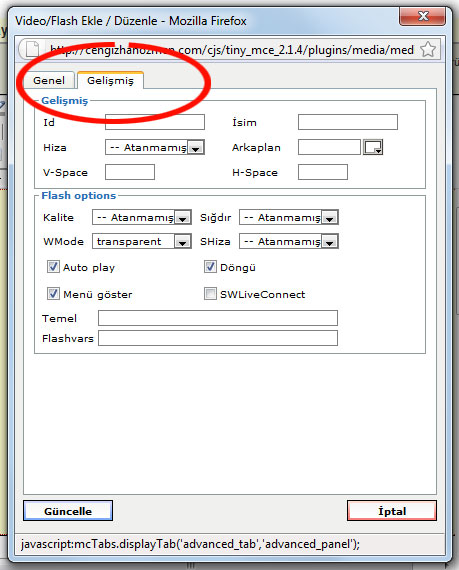This screenshot has height=570, width=459.
Task: Click the bookmark star icon in address bar
Action: coord(428,49)
